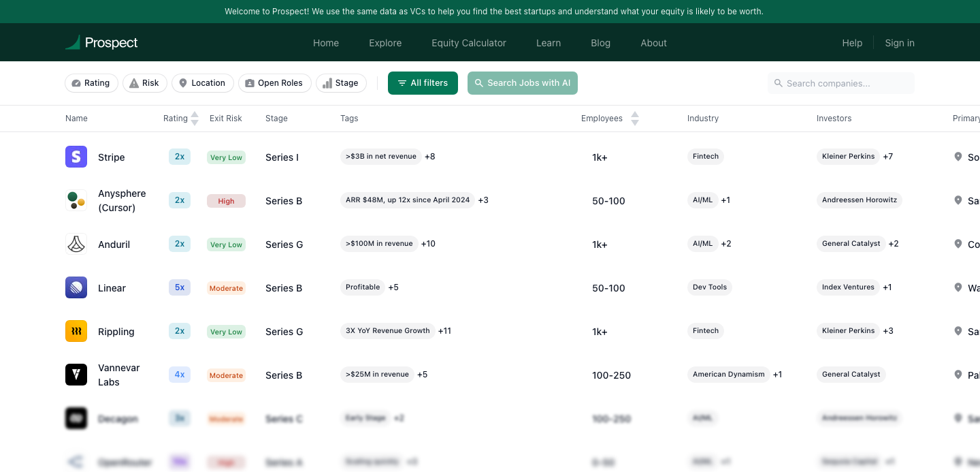Open About in navigation
The width and height of the screenshot is (980, 472).
(653, 43)
